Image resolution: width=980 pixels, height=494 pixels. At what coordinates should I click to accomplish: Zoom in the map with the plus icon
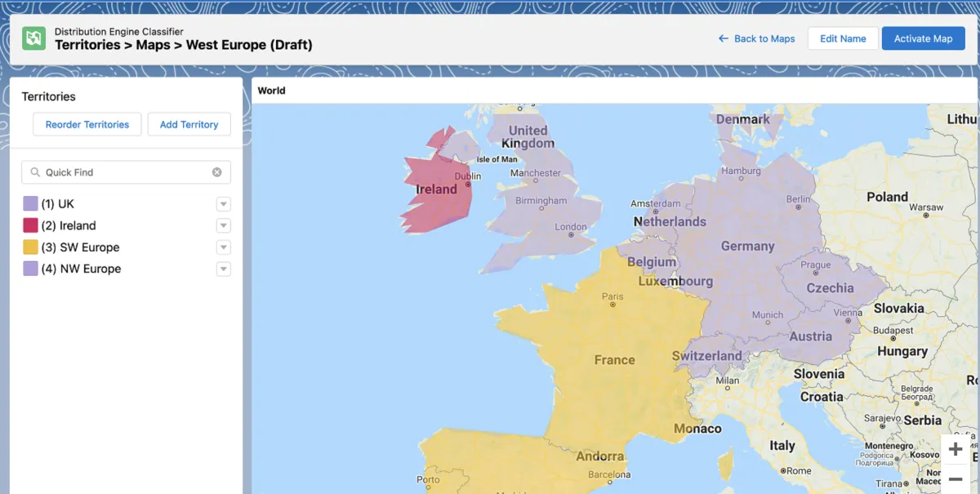pos(955,449)
